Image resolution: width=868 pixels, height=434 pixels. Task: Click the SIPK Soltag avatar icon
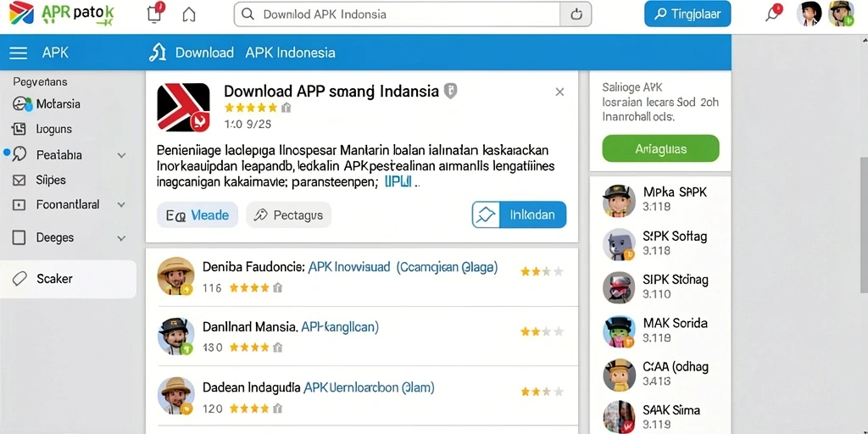pyautogui.click(x=619, y=244)
